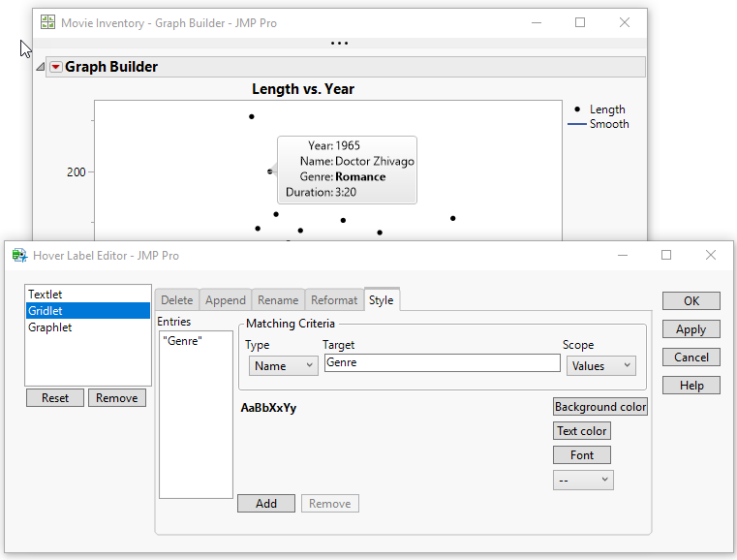The height and width of the screenshot is (560, 737).
Task: Open the Scope dropdown set to Values
Action: point(599,365)
